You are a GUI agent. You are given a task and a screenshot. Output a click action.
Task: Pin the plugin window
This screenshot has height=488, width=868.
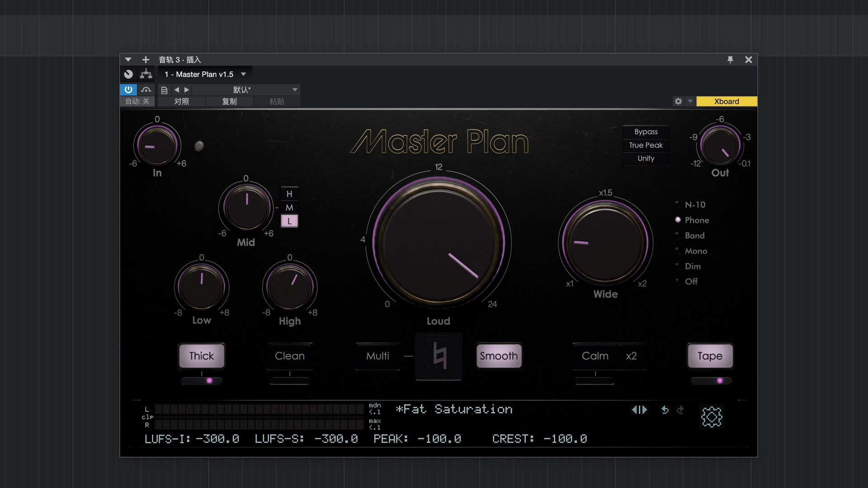click(730, 60)
